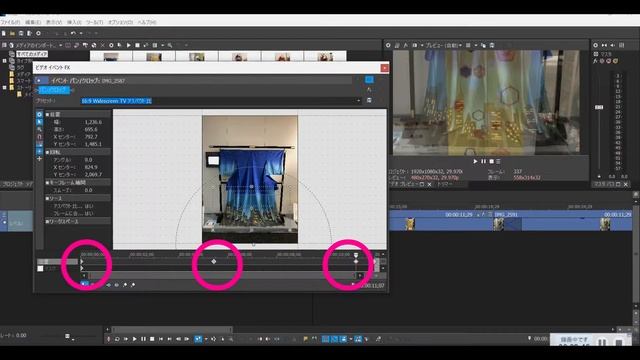The image size is (640, 360).
Task: Click the width value 1,226.6
Action: coord(93,122)
